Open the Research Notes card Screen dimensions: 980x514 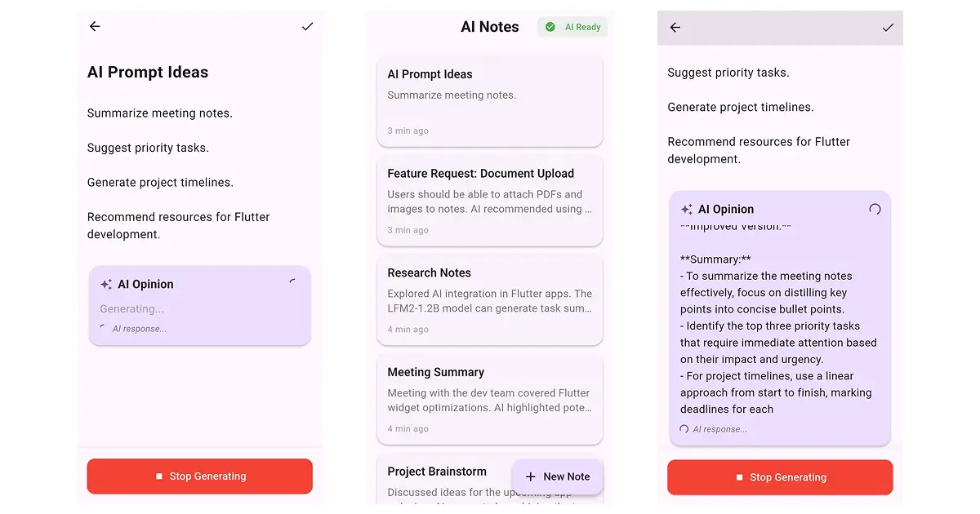(490, 299)
